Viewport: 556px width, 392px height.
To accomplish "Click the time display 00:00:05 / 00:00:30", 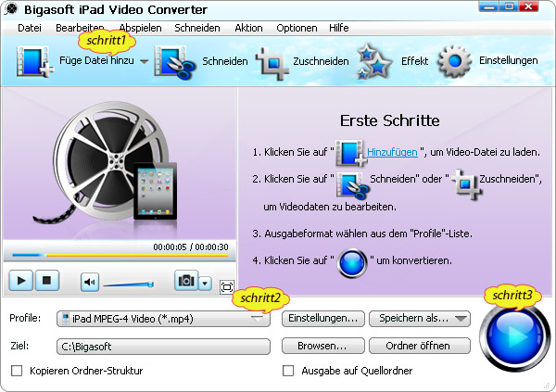I will [190, 247].
